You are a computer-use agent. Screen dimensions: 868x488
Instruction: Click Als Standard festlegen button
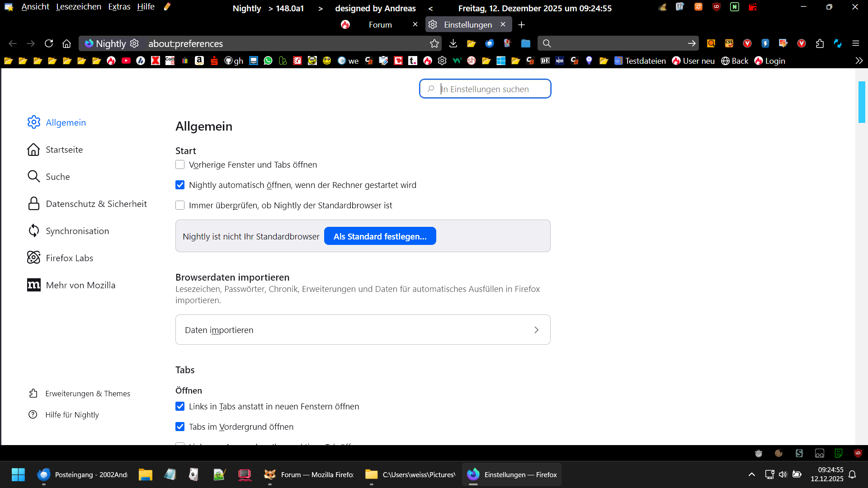tap(380, 236)
